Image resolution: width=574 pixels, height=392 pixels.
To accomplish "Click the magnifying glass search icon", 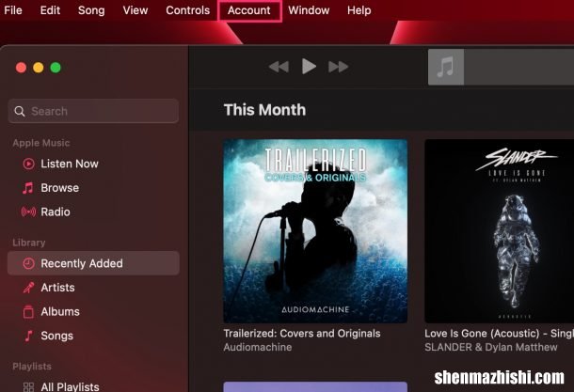I will click(x=20, y=111).
